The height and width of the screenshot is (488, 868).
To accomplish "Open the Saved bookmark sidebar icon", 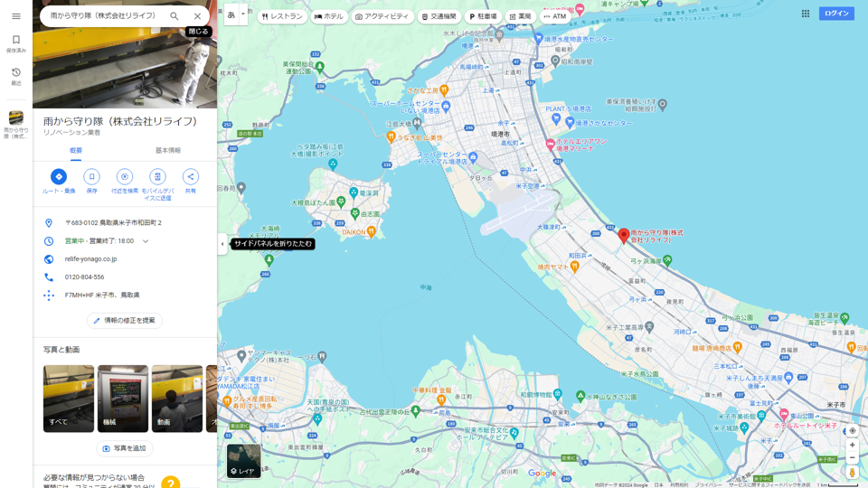I will coord(15,43).
